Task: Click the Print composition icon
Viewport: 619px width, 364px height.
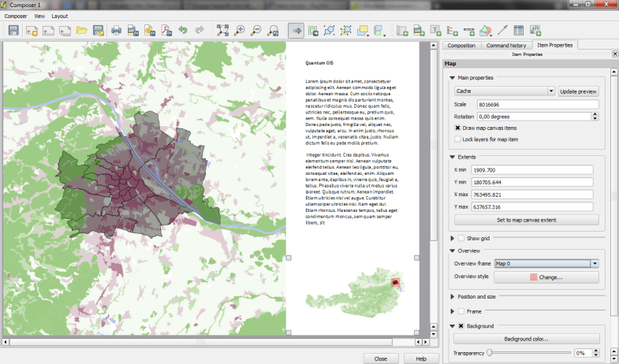Action: tap(116, 31)
